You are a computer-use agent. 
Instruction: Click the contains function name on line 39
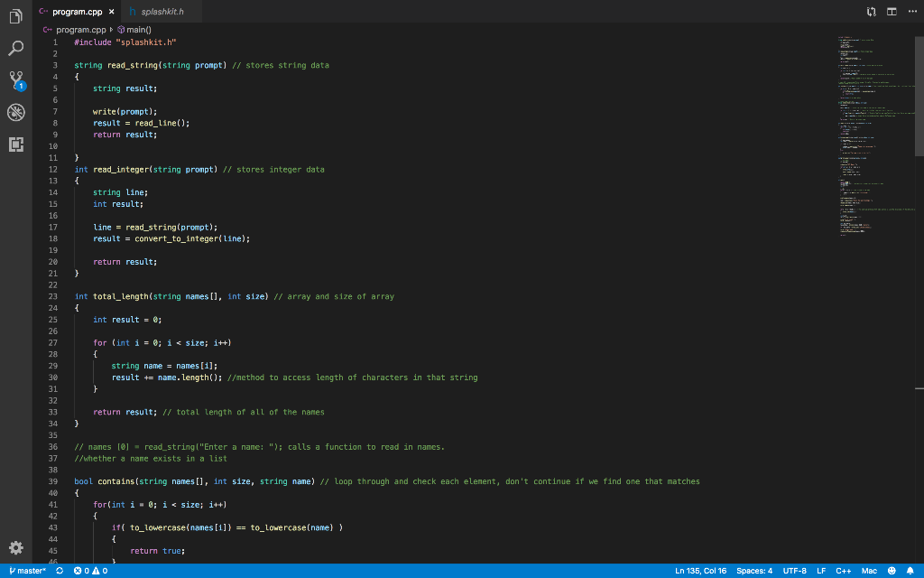116,482
